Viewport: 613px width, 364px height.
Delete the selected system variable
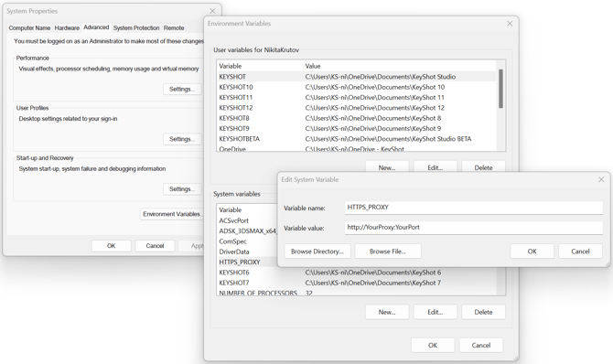tap(483, 312)
